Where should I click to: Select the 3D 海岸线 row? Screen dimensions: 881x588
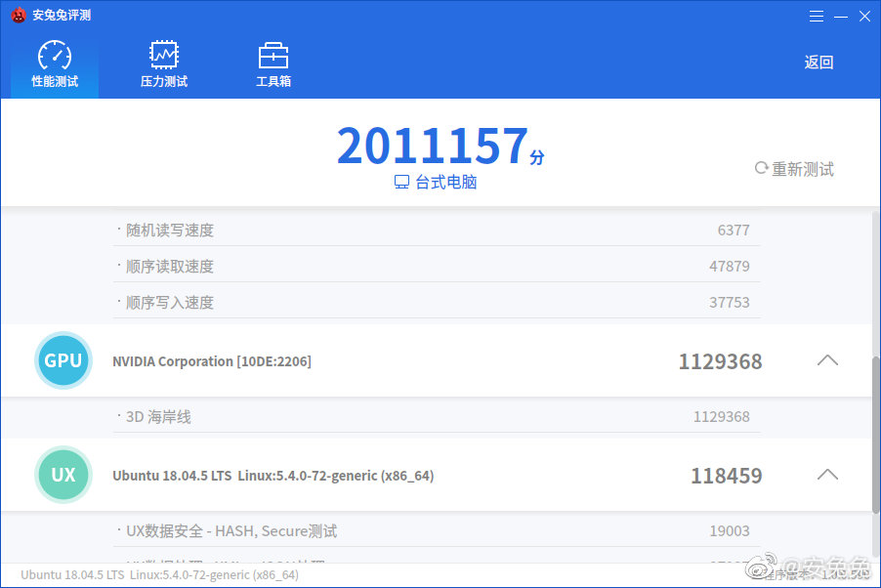pyautogui.click(x=438, y=416)
